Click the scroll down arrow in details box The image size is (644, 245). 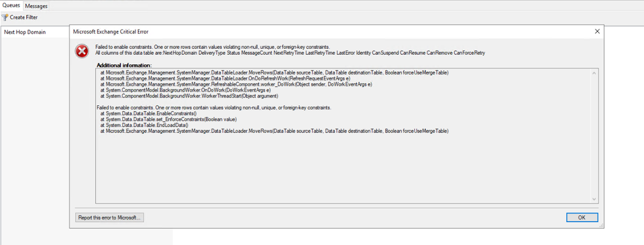(x=594, y=199)
